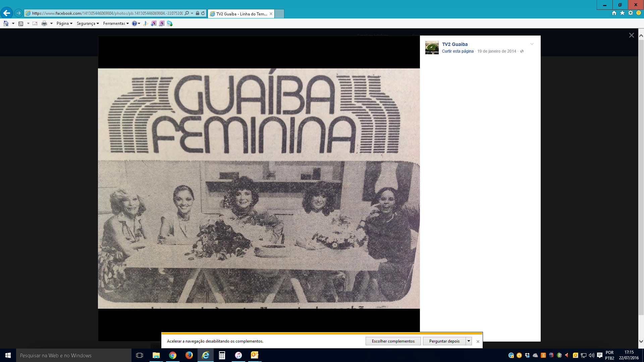Click the Help question mark icon
This screenshot has height=362, width=644.
pos(135,23)
